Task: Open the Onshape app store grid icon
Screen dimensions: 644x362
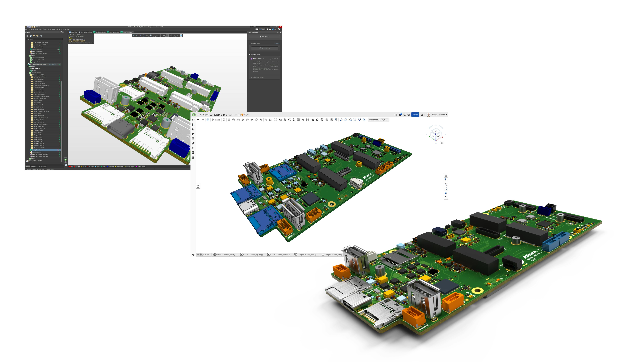Action: (x=404, y=115)
